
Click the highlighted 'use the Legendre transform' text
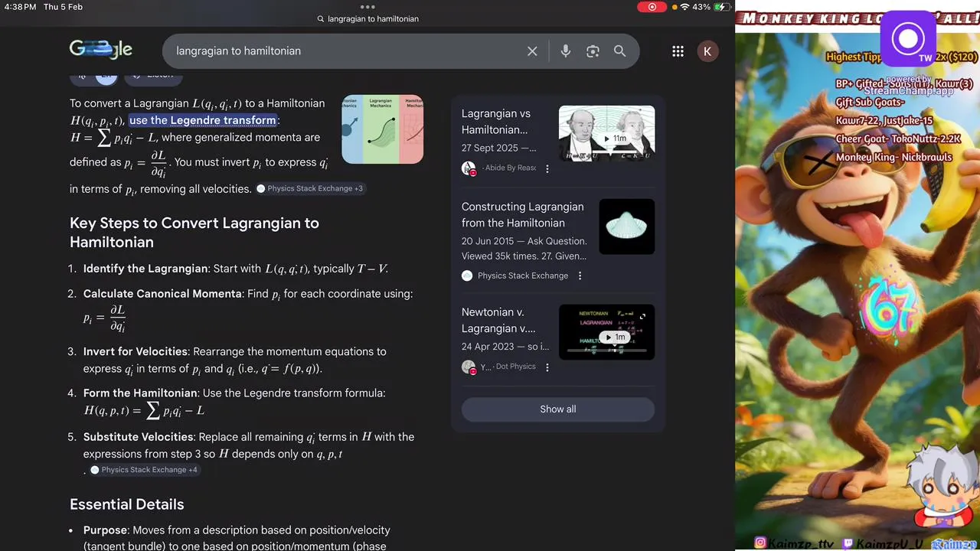[203, 120]
